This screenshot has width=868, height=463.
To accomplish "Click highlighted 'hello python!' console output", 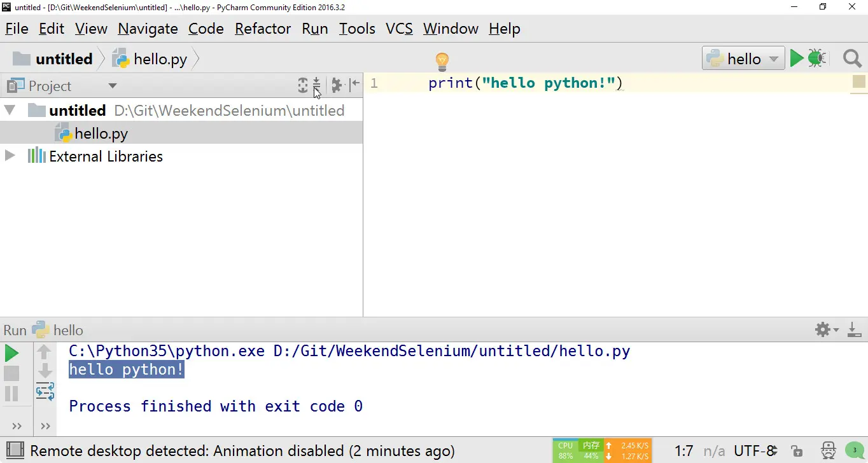I will click(127, 370).
